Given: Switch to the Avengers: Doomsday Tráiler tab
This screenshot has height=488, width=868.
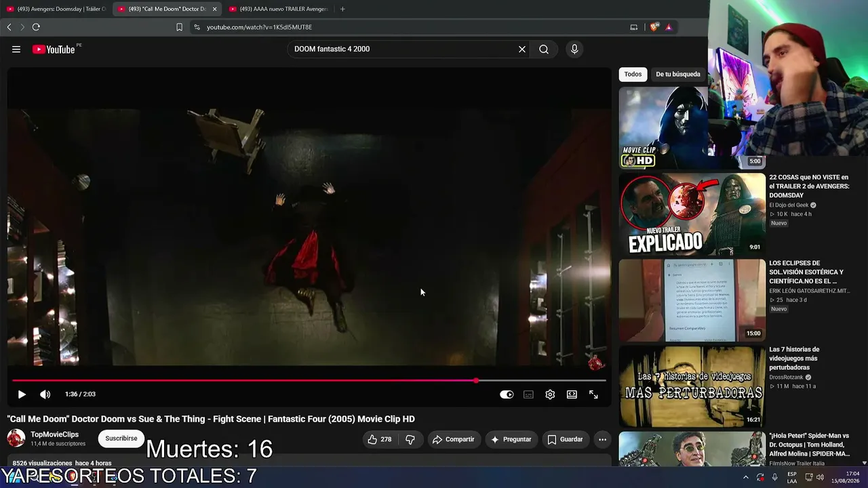Looking at the screenshot, I should 56,9.
